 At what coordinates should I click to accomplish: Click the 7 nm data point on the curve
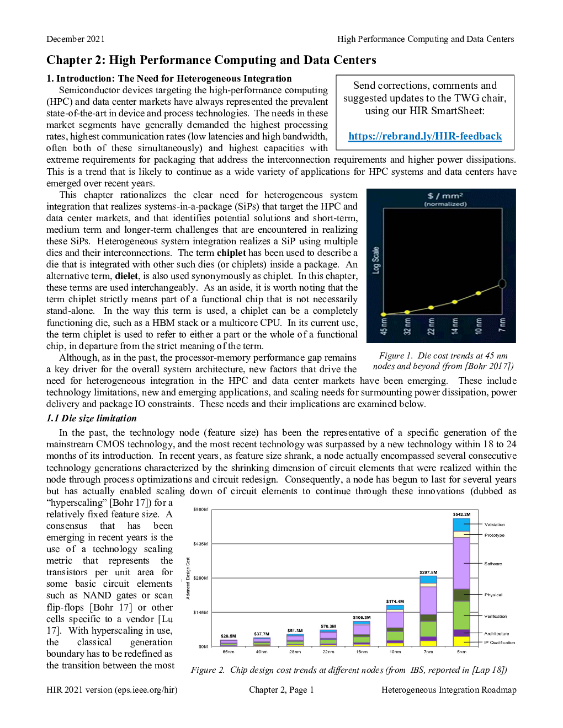click(502, 283)
